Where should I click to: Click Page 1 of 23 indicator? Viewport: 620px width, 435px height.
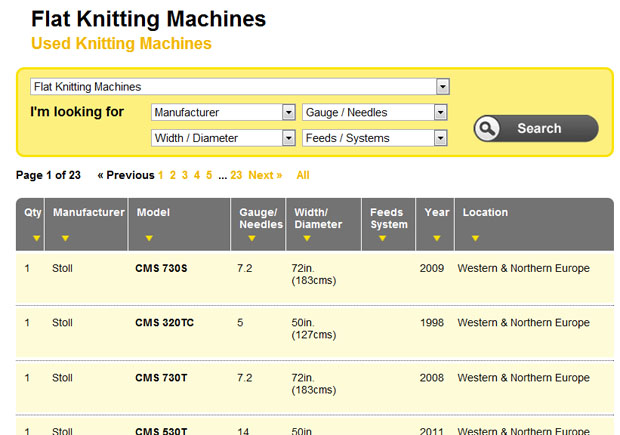48,175
